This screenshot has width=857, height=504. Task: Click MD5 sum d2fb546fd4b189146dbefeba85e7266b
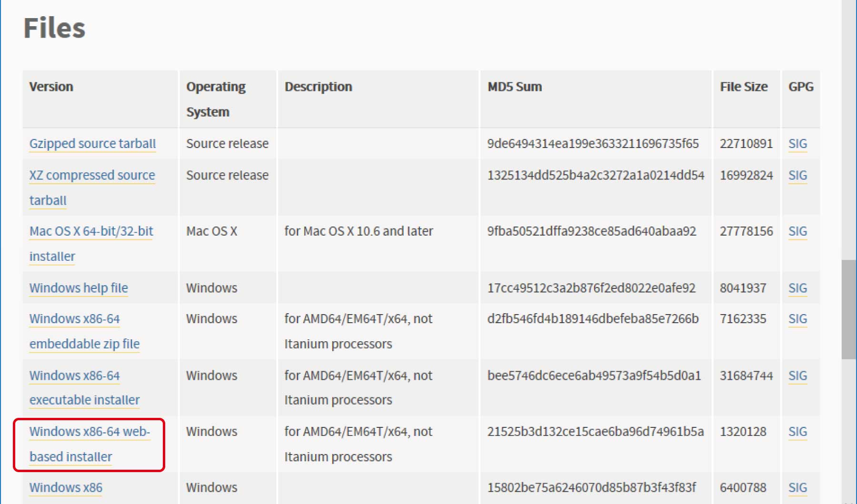tap(593, 319)
